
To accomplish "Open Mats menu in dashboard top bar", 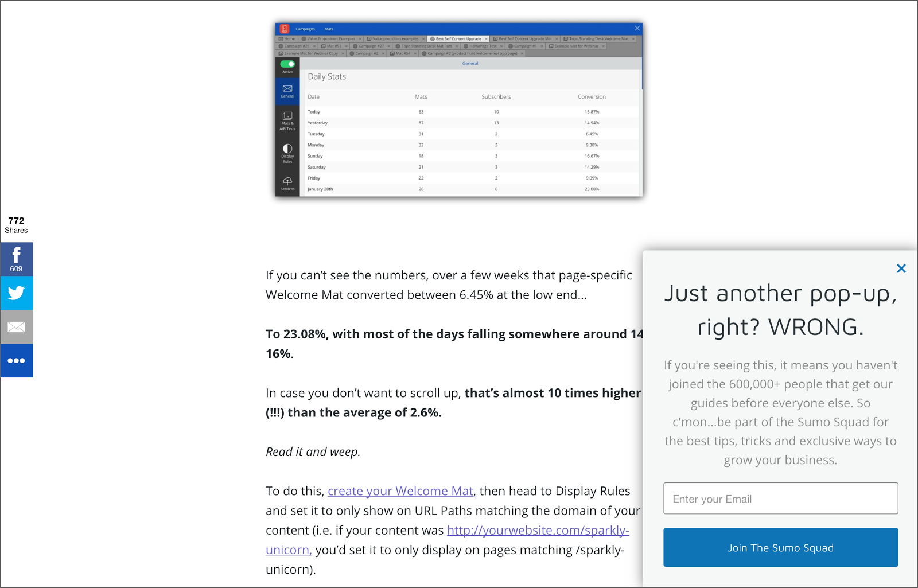I will [329, 29].
